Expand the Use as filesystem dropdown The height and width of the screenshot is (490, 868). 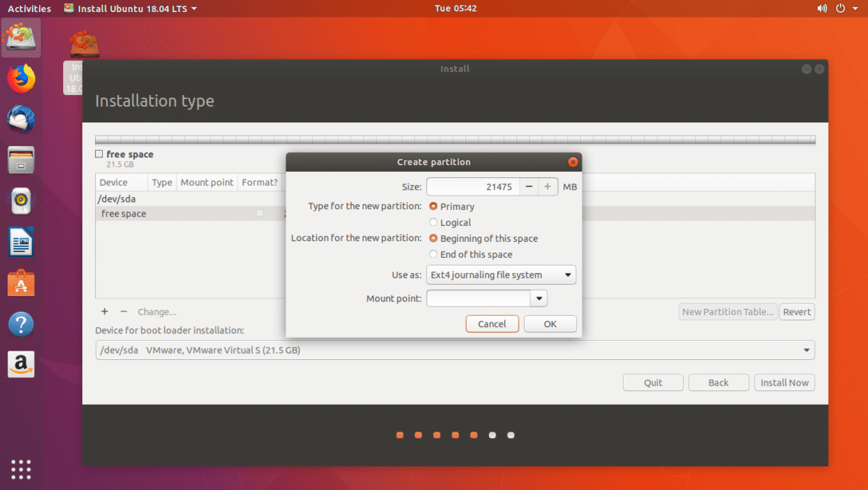[x=501, y=275]
